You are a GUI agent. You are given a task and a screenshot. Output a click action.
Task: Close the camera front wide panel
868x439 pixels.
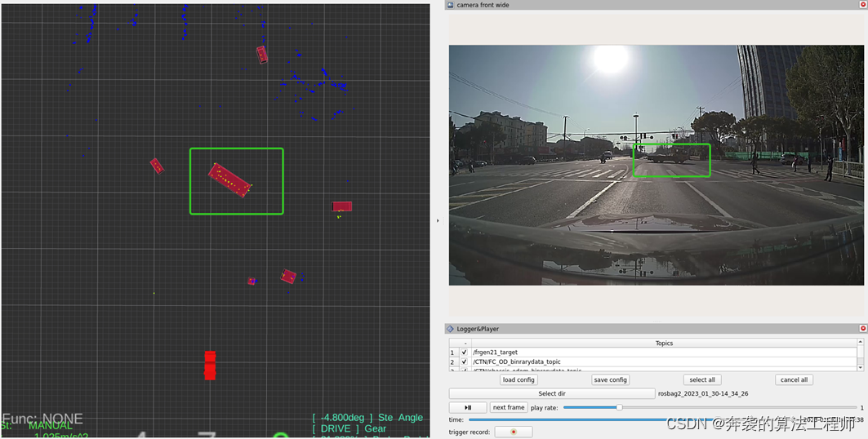point(862,4)
